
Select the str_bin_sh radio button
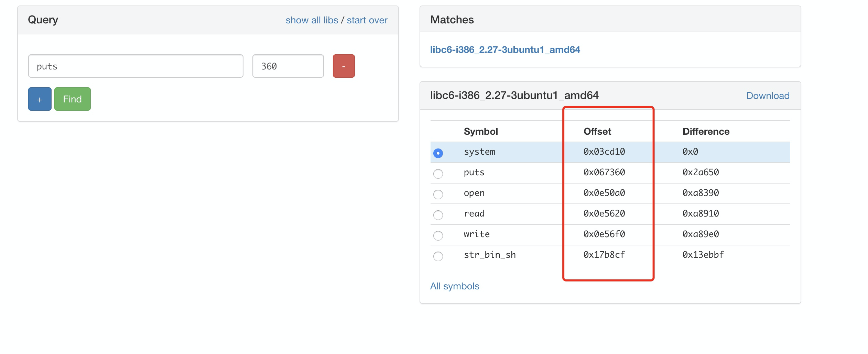438,256
